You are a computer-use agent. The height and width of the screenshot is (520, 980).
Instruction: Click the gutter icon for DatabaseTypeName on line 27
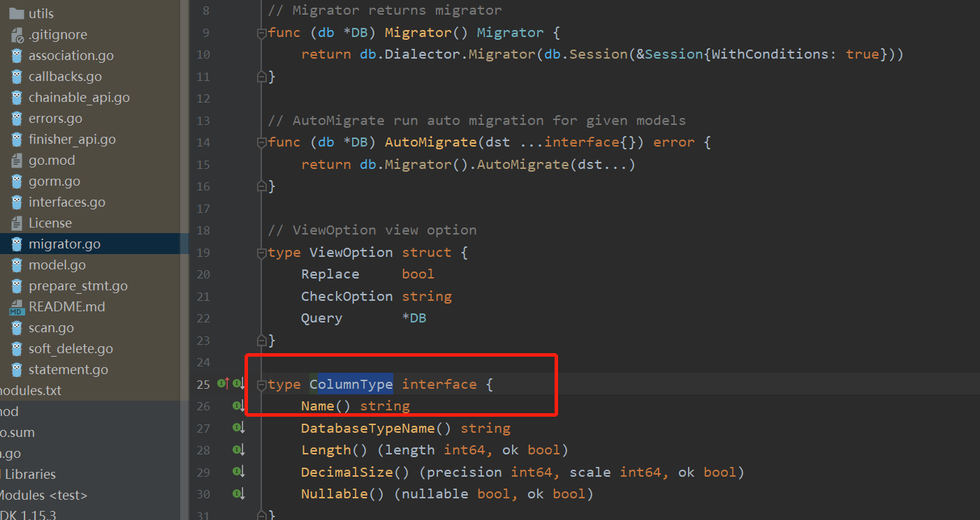click(x=239, y=428)
